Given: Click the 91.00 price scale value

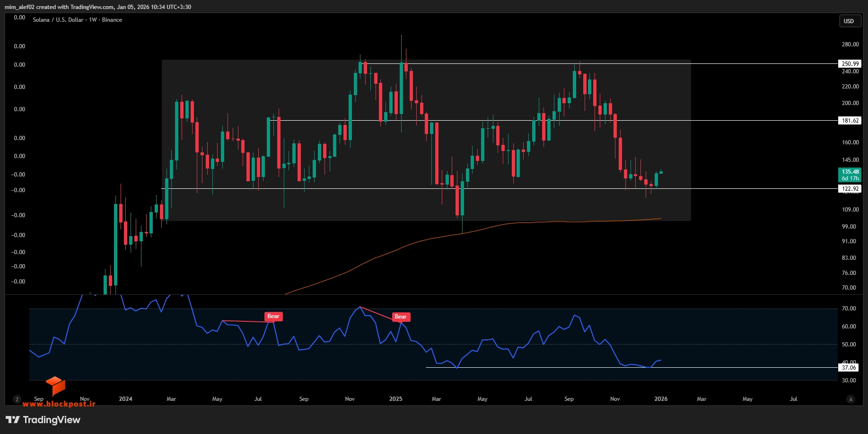Looking at the screenshot, I should click(x=849, y=241).
